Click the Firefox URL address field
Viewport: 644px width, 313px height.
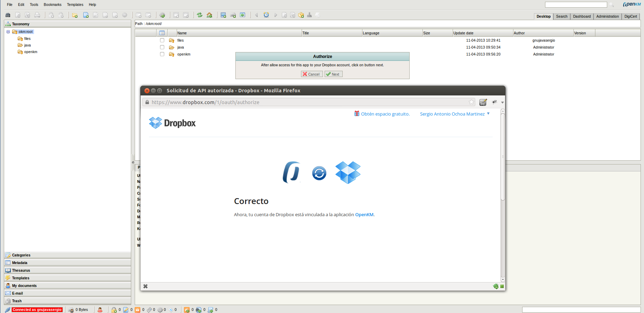point(309,102)
